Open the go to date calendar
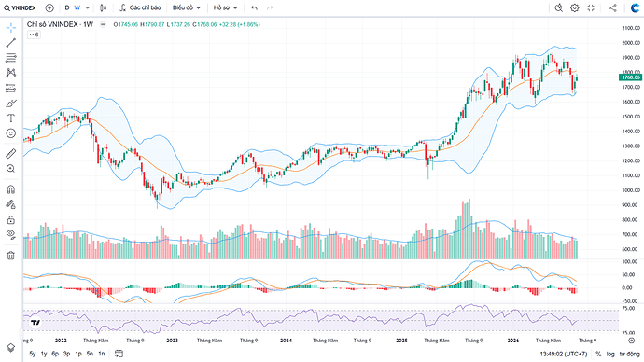Image resolution: width=644 pixels, height=362 pixels. click(x=119, y=354)
